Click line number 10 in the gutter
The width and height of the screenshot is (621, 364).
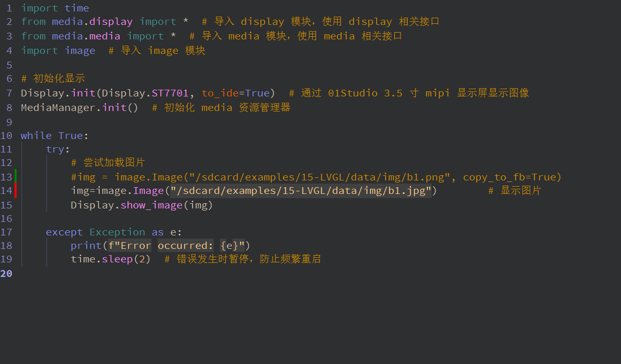coord(6,135)
